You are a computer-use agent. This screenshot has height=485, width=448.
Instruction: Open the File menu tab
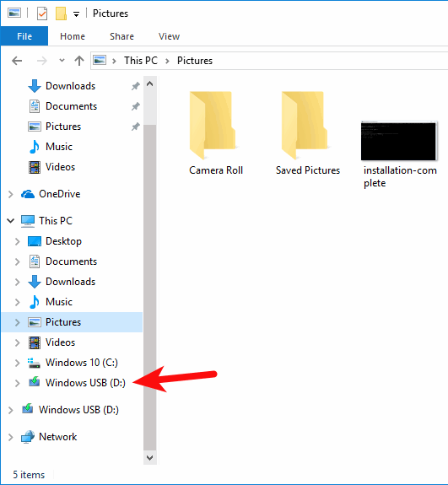point(24,36)
